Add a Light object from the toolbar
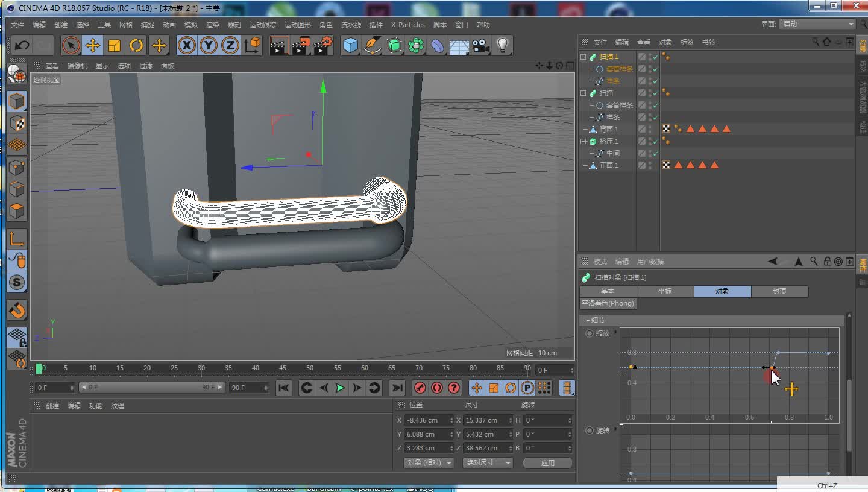Image resolution: width=868 pixels, height=492 pixels. click(x=502, y=45)
